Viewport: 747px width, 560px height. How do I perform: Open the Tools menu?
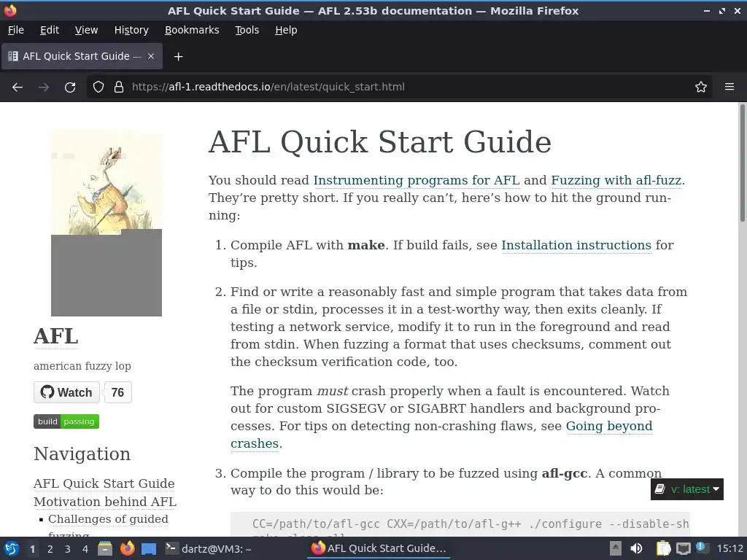[247, 30]
